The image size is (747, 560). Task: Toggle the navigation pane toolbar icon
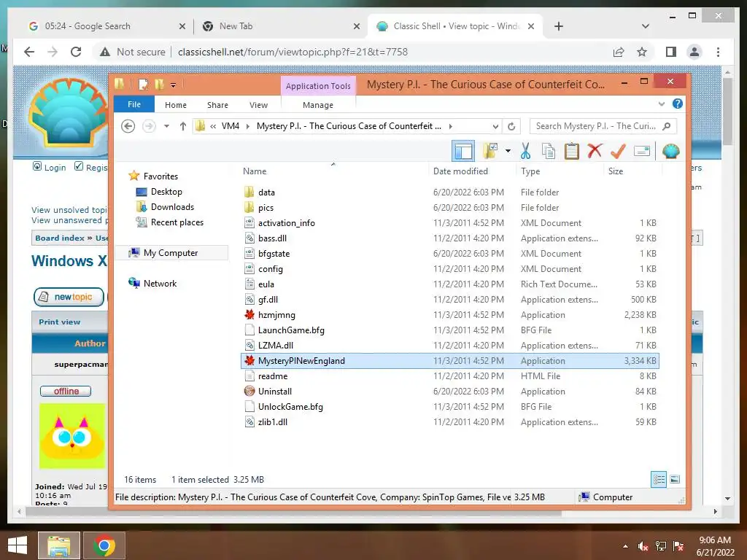(463, 152)
